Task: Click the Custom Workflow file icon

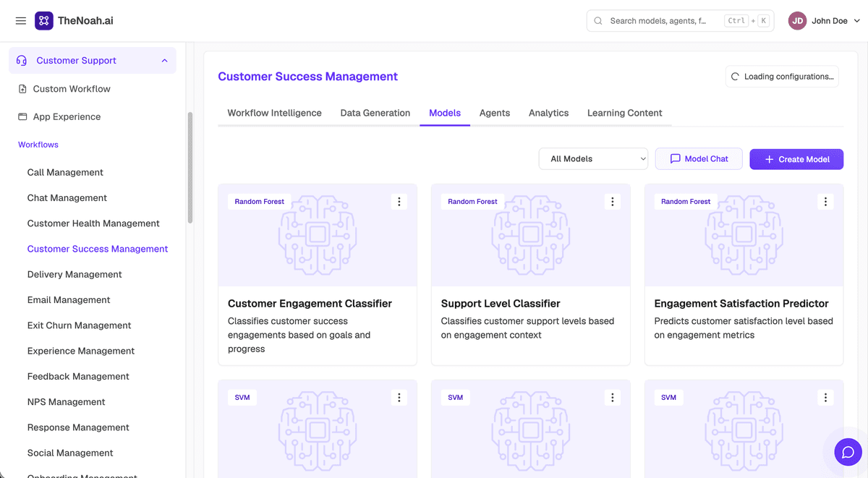Action: [x=22, y=89]
